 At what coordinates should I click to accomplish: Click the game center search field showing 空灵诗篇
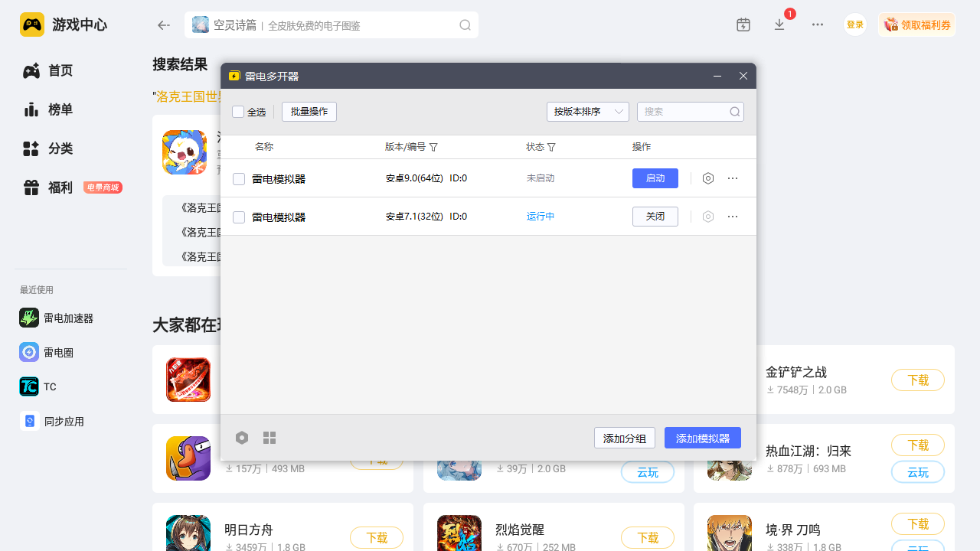[332, 25]
